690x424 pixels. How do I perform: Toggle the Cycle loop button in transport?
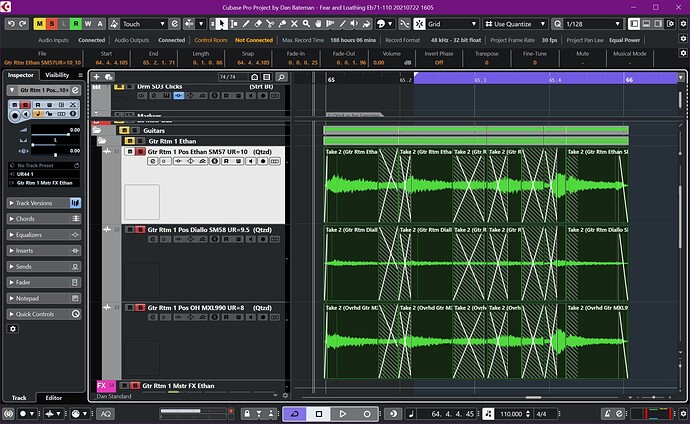click(295, 414)
